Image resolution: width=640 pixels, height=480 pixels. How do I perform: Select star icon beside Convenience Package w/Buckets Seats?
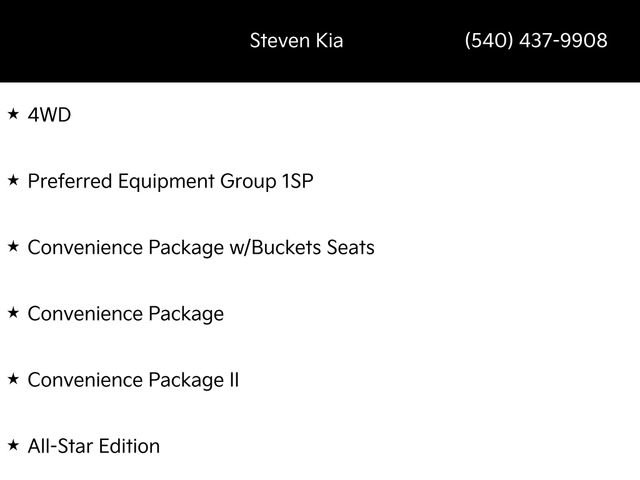click(13, 247)
